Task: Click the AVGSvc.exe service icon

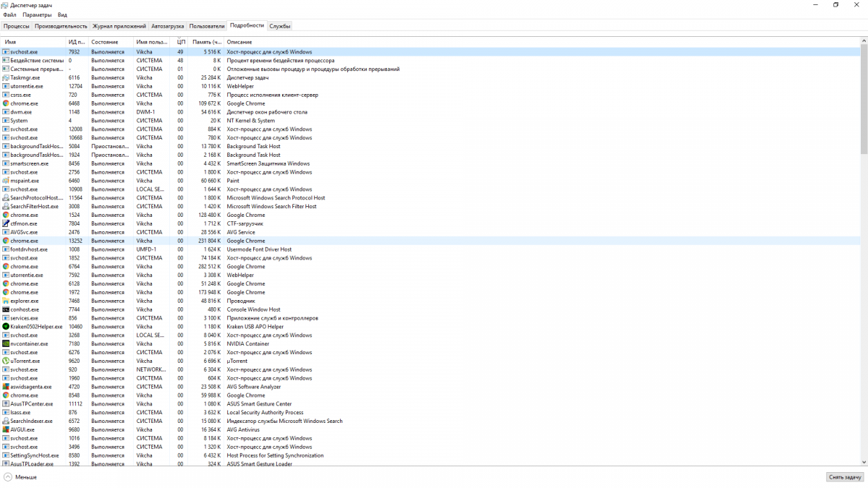Action: (x=6, y=232)
